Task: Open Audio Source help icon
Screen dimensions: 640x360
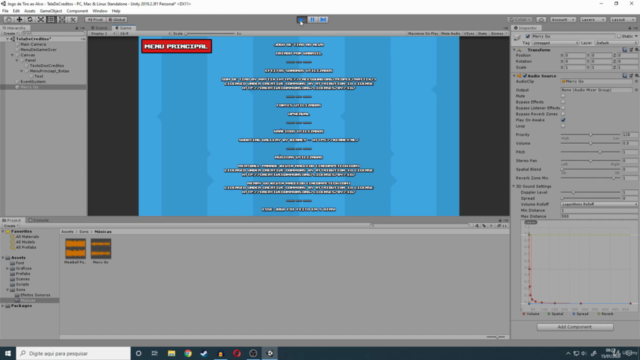Action: 625,76
